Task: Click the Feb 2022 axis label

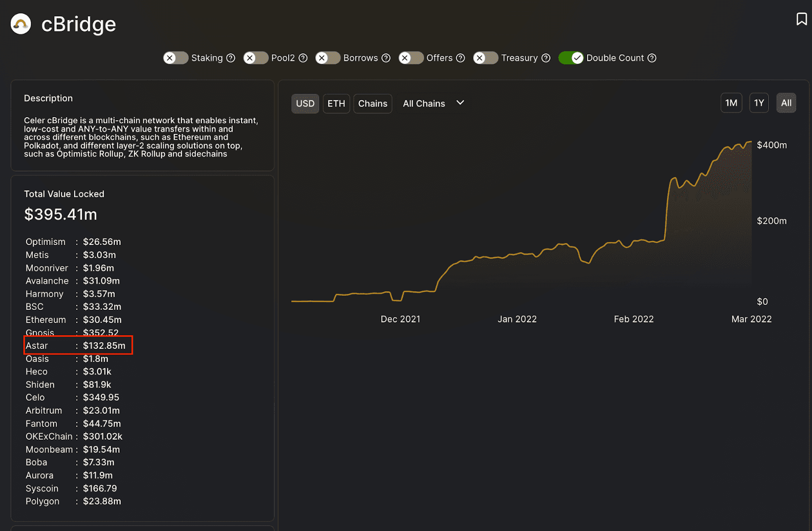Action: tap(634, 319)
